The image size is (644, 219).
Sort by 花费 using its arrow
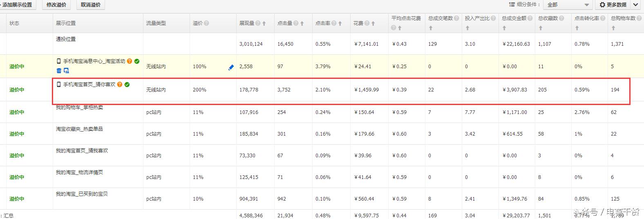(373, 23)
